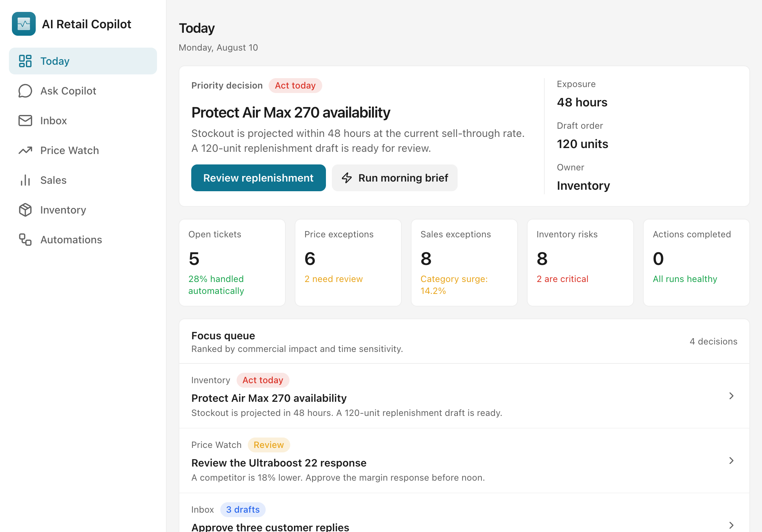This screenshot has height=532, width=762.
Task: Click the yellow Review badge
Action: [269, 445]
